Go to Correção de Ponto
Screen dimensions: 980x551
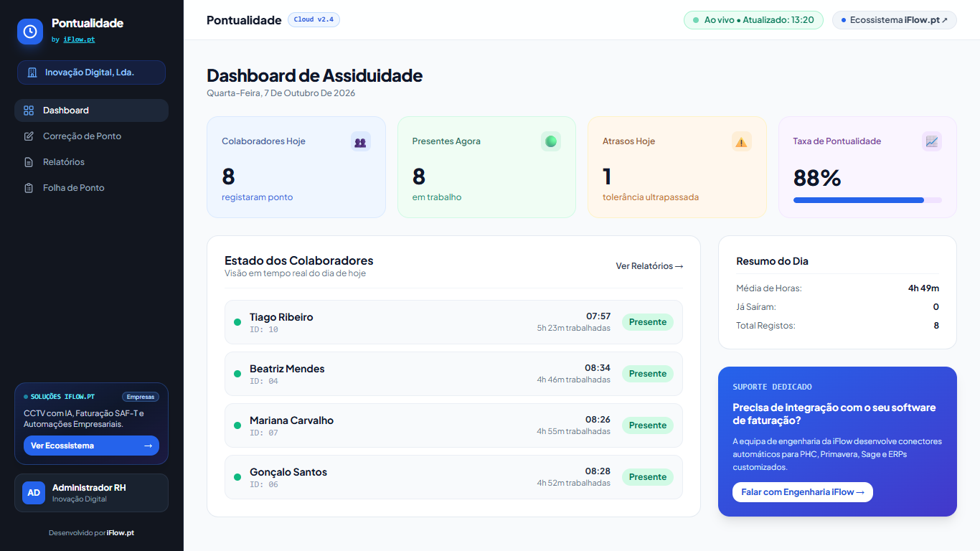pyautogui.click(x=91, y=136)
